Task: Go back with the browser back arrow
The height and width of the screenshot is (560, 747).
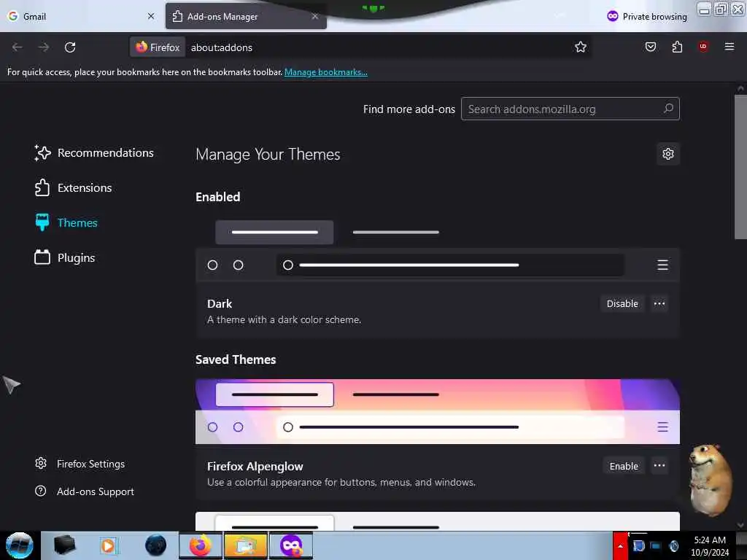Action: [x=18, y=47]
